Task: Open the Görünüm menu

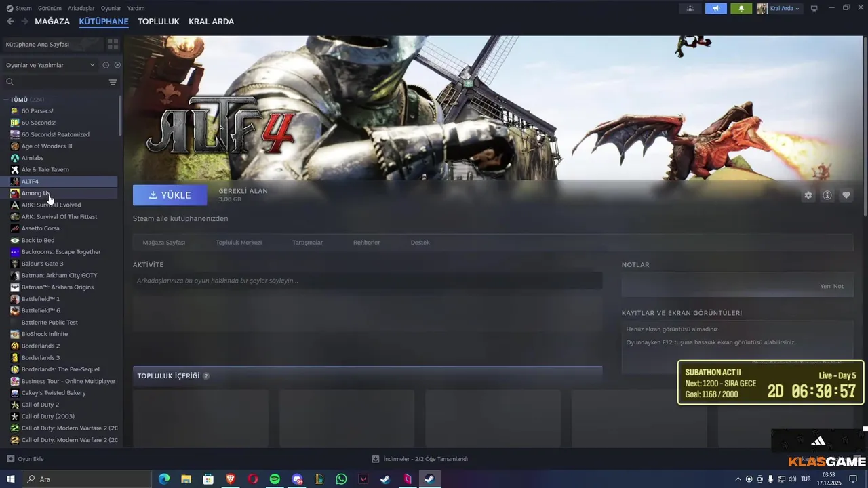Action: (50, 9)
